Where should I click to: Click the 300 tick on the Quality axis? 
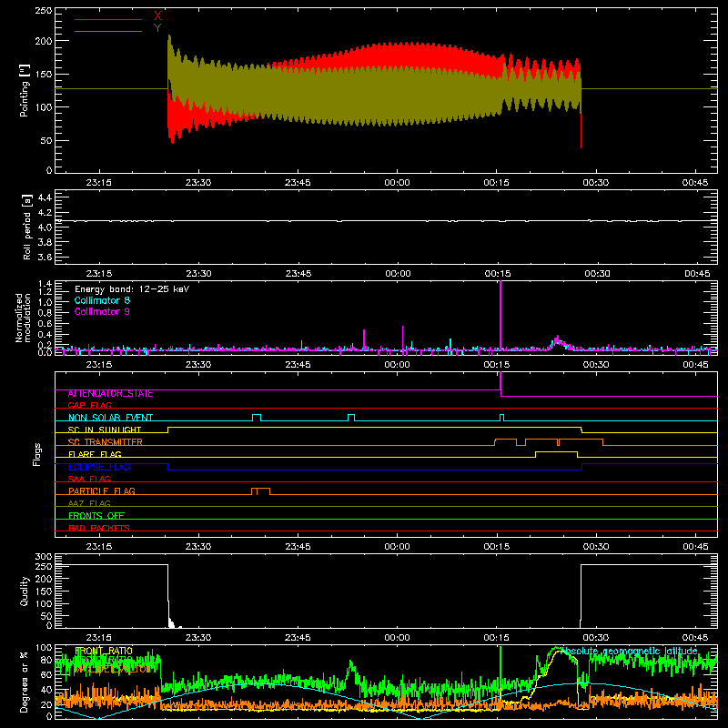(44, 557)
